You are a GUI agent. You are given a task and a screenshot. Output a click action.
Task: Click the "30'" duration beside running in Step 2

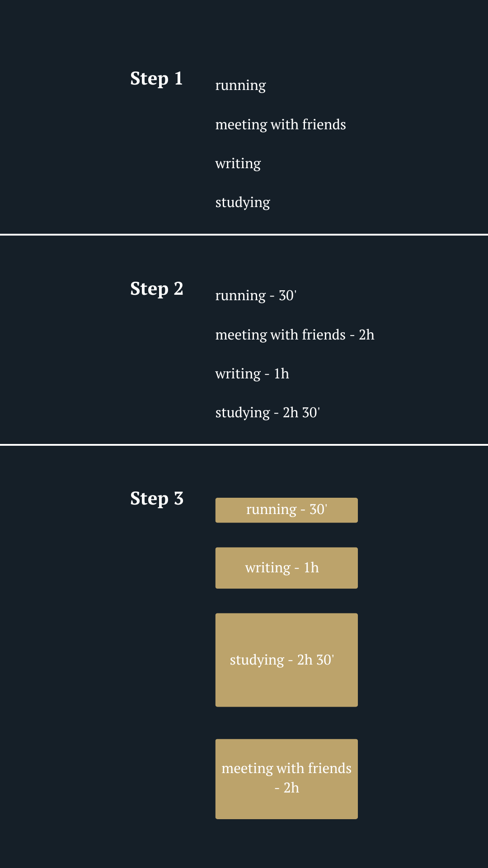click(x=287, y=296)
